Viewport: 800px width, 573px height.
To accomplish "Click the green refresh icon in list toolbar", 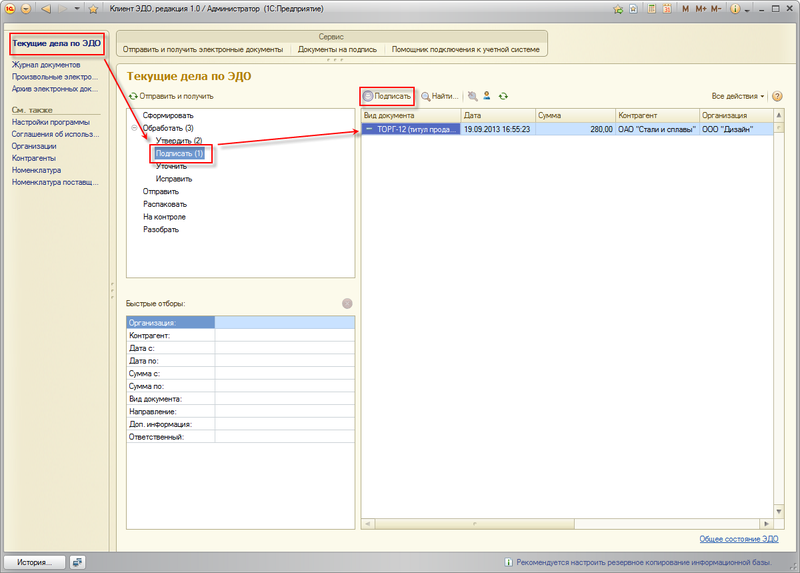I will (x=503, y=96).
